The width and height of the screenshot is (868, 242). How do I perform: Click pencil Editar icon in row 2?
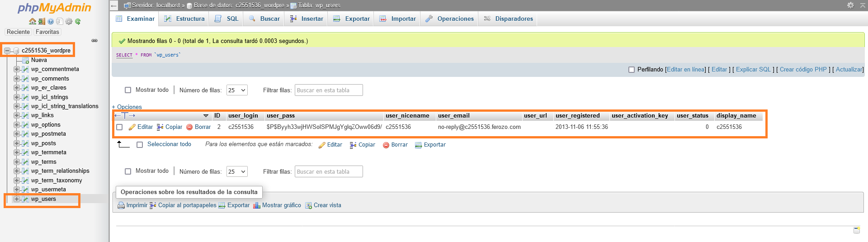(x=132, y=127)
